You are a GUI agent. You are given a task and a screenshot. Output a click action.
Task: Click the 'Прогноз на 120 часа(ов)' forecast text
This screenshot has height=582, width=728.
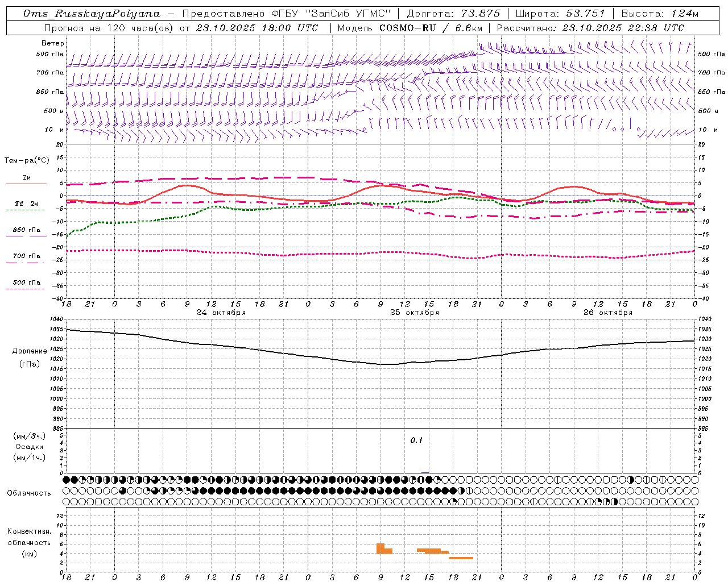point(109,28)
